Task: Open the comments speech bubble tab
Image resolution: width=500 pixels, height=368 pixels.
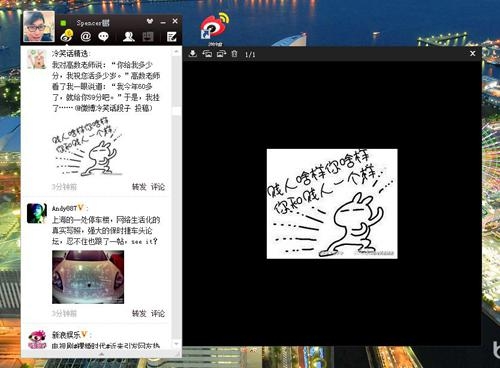Action: [104, 36]
